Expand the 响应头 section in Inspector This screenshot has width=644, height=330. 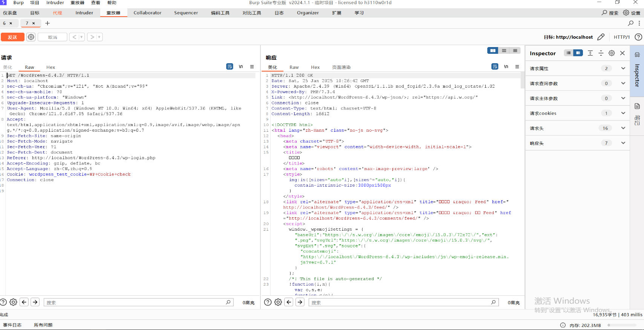pyautogui.click(x=623, y=143)
